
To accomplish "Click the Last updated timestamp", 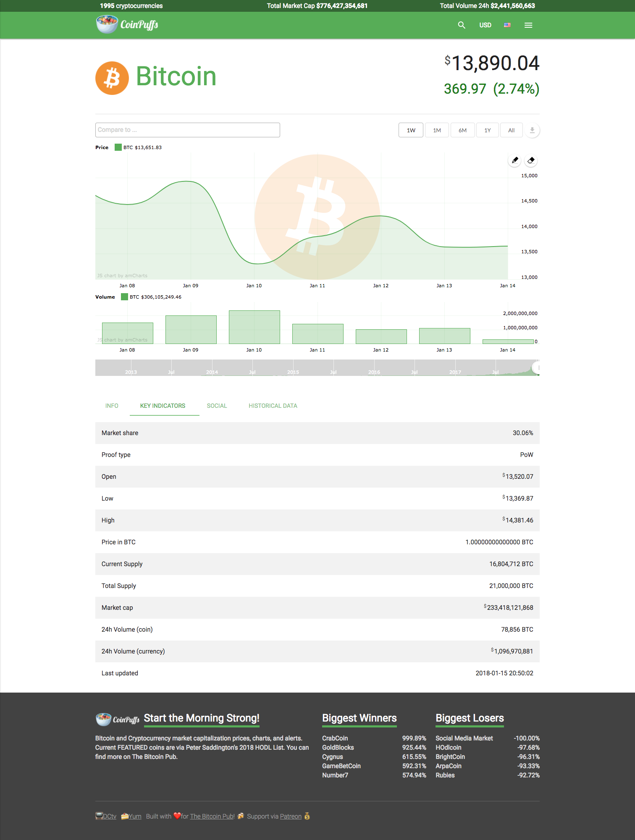I will [504, 673].
